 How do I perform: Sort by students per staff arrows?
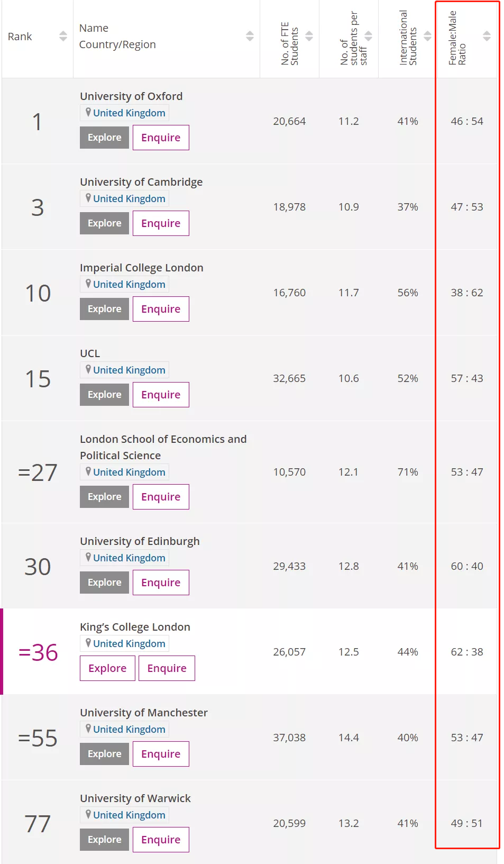click(x=368, y=36)
